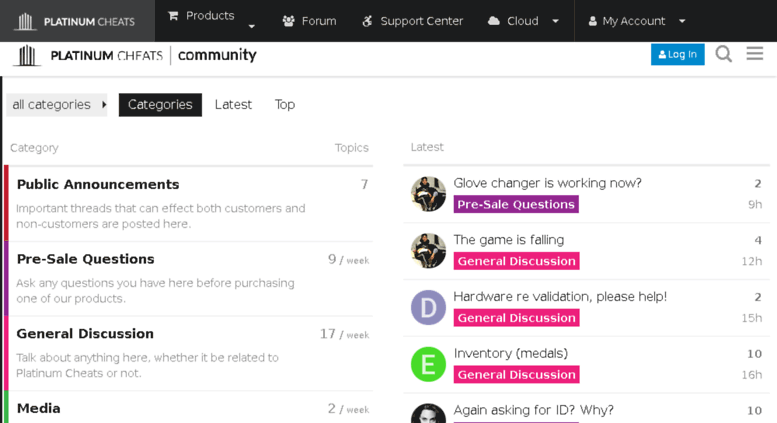Open the search magnifier icon
The width and height of the screenshot is (777, 423).
(x=723, y=54)
